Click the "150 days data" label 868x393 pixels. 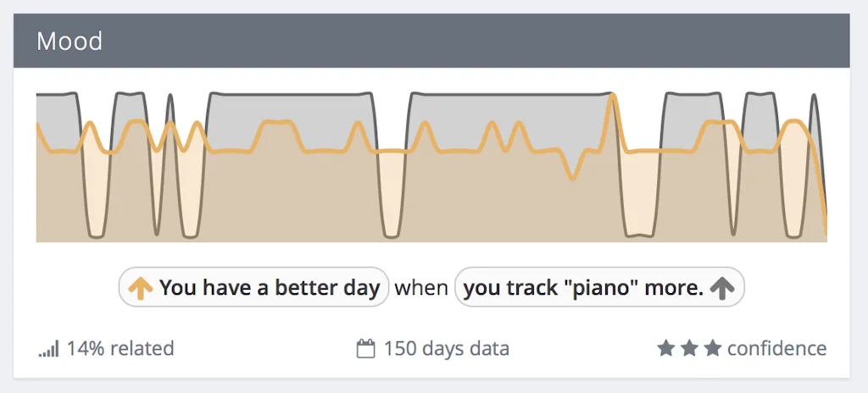446,349
